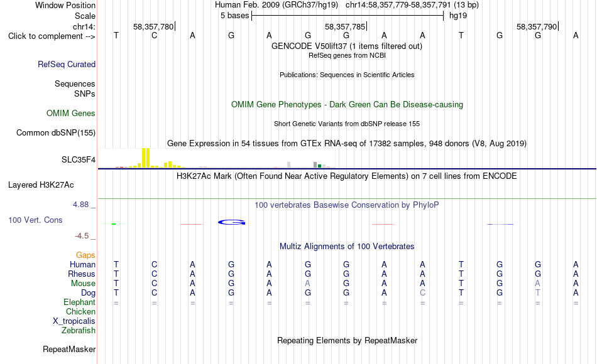
Task: Click 'Publications: Sequences in Scientific Articles' title
Action: 347,75
